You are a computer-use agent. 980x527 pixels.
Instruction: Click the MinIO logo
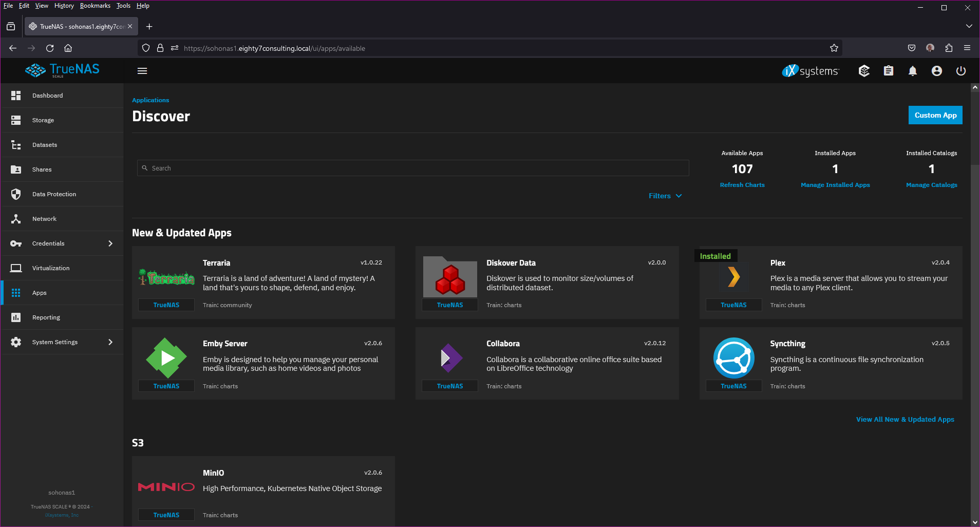tap(166, 487)
